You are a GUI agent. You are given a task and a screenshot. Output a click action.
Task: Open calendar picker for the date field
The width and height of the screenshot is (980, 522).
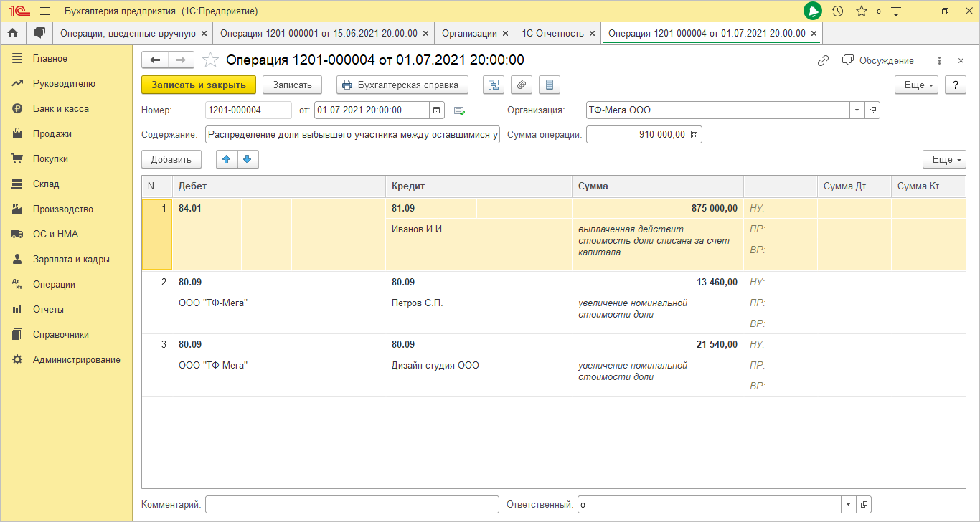(437, 110)
